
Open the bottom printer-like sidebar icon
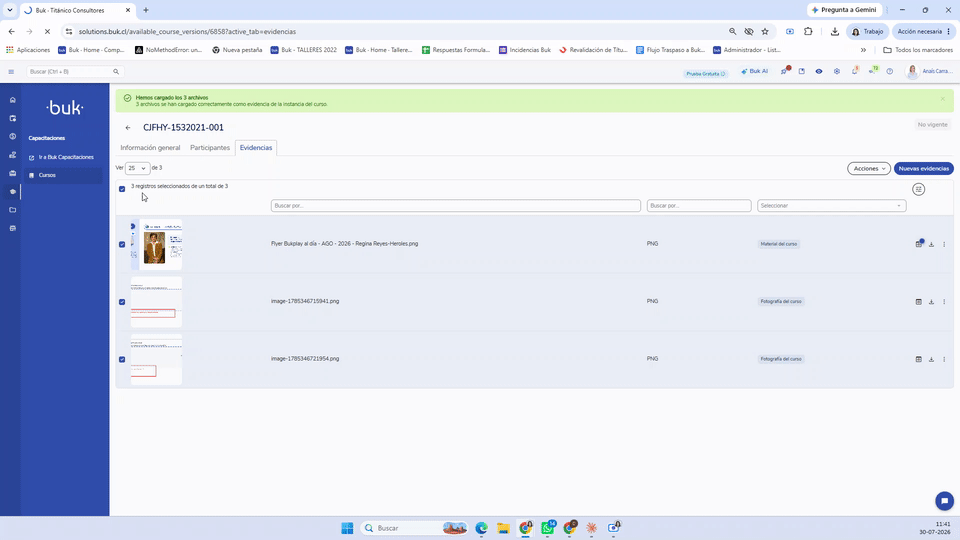(x=12, y=228)
